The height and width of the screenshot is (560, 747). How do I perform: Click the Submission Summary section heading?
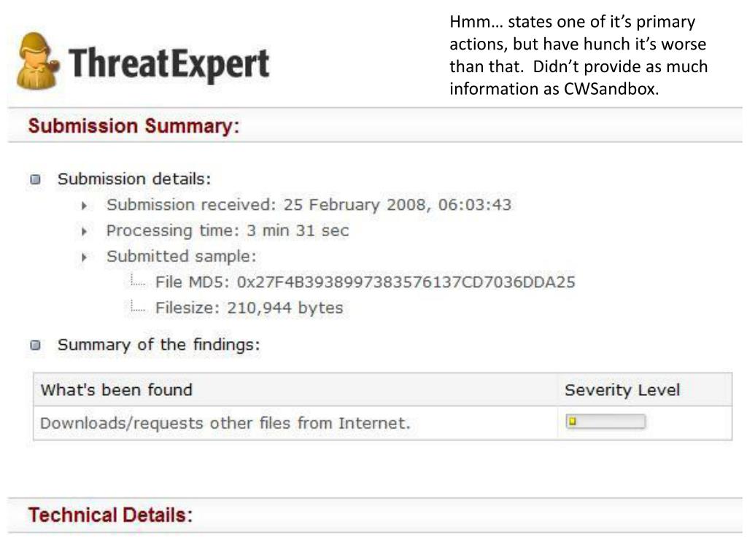[134, 125]
